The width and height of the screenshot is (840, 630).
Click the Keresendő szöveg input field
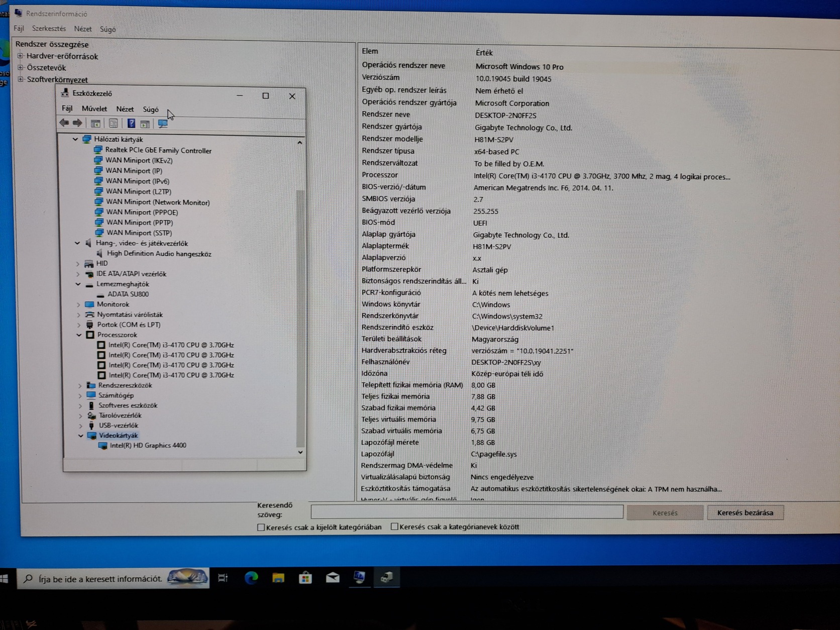[467, 511]
